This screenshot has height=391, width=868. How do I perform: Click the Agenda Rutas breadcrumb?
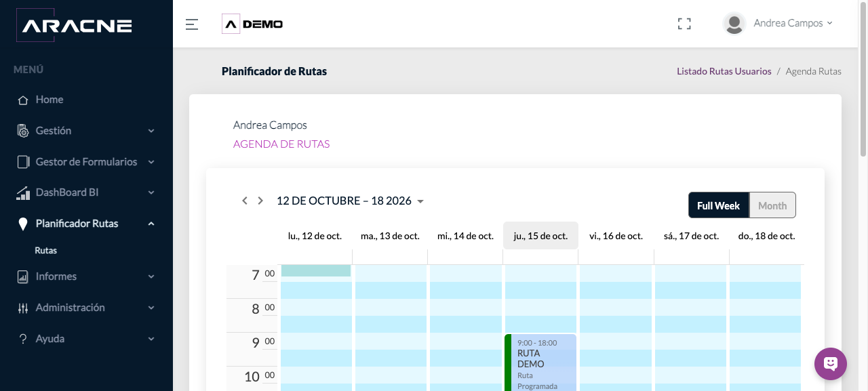click(x=814, y=71)
